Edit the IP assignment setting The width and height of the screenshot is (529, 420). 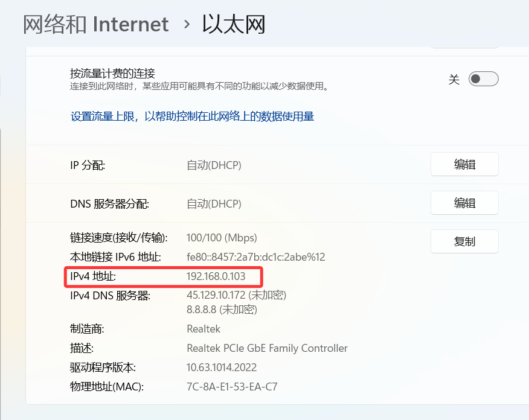tap(464, 165)
